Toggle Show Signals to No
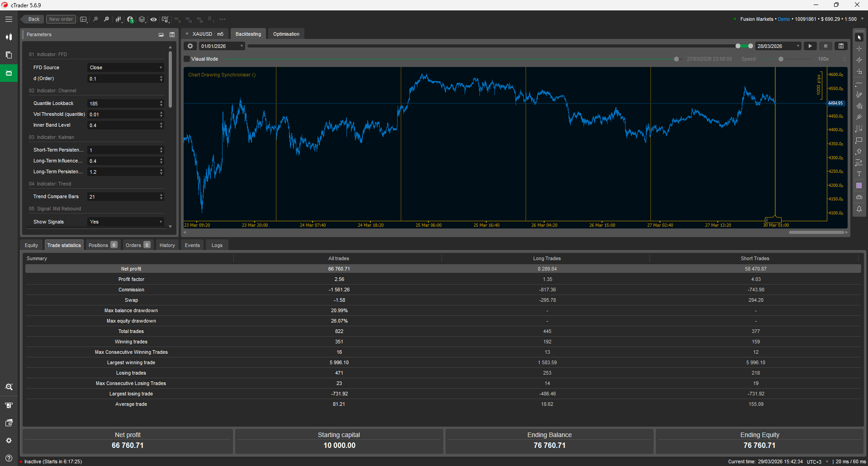This screenshot has width=868, height=466. point(125,222)
